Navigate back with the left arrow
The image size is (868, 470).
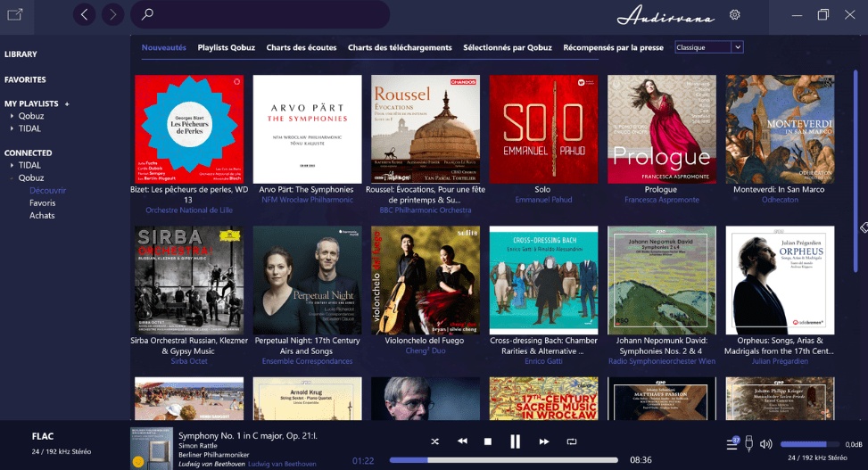point(85,14)
